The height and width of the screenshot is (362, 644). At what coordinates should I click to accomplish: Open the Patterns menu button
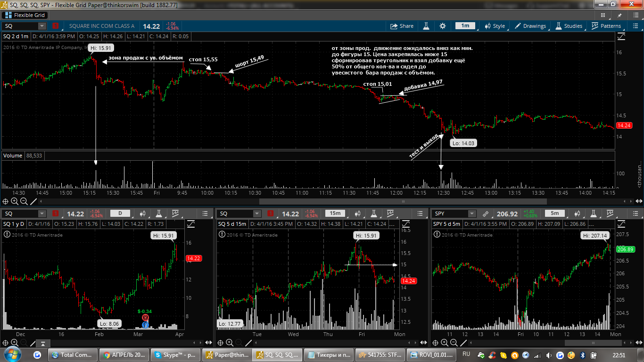[x=606, y=26]
